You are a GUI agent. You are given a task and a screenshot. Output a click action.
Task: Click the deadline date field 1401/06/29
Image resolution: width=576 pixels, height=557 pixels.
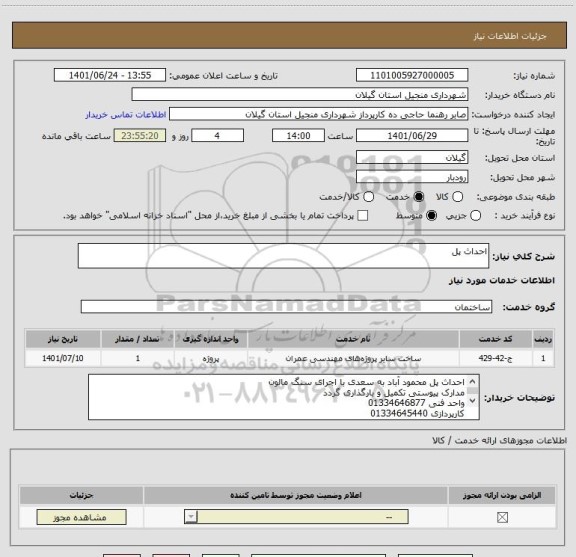click(412, 136)
